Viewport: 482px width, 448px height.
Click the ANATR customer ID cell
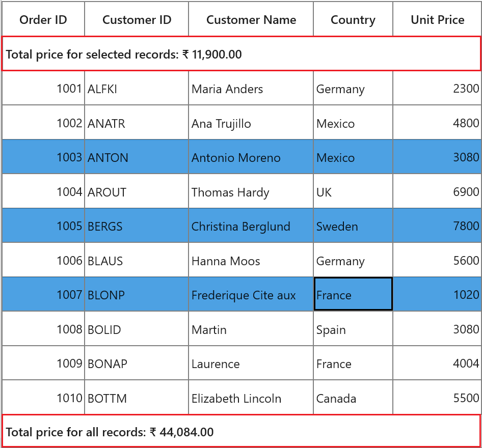(x=137, y=123)
